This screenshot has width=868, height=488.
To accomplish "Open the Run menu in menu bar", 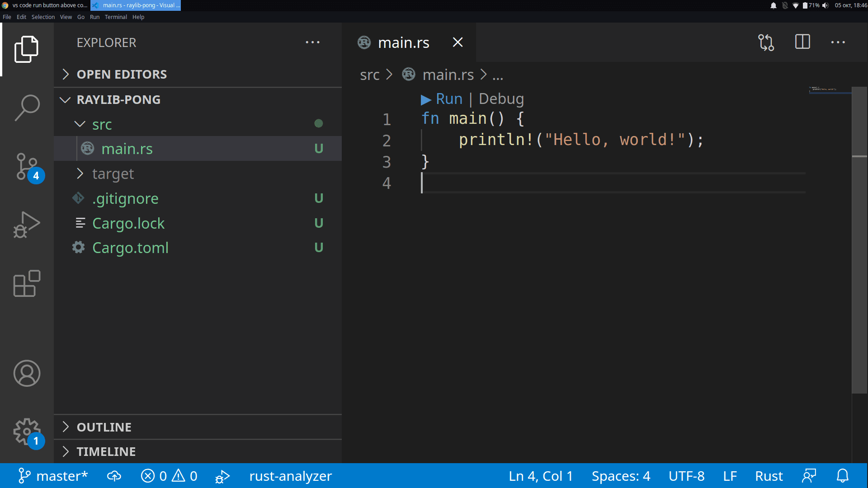I will (x=94, y=17).
